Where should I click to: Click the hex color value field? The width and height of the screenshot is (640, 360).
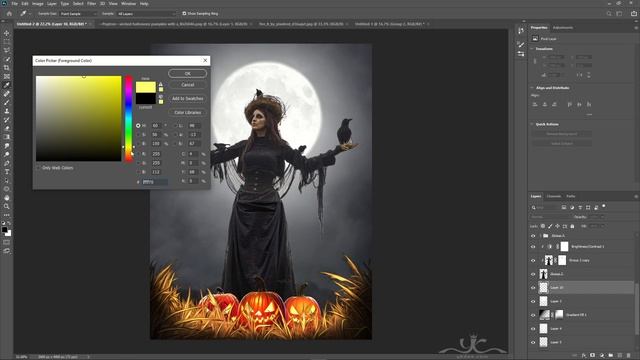point(154,182)
